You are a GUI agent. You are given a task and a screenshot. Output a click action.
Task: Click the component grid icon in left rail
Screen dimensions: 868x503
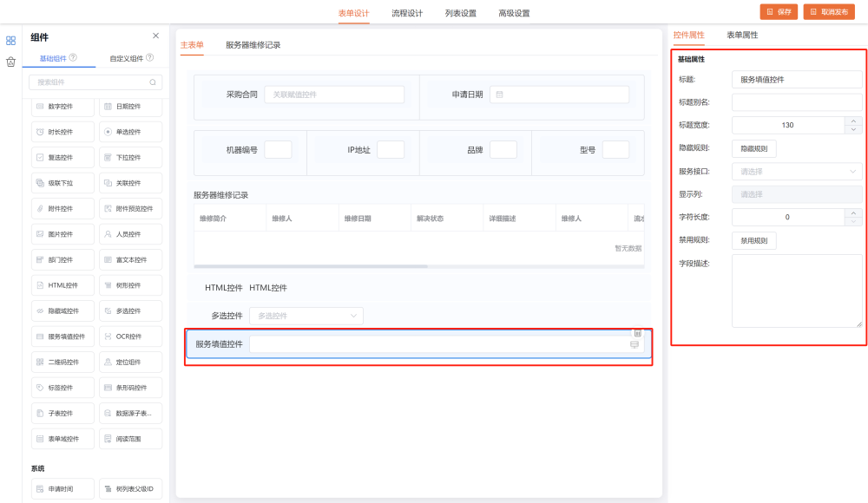pos(10,40)
